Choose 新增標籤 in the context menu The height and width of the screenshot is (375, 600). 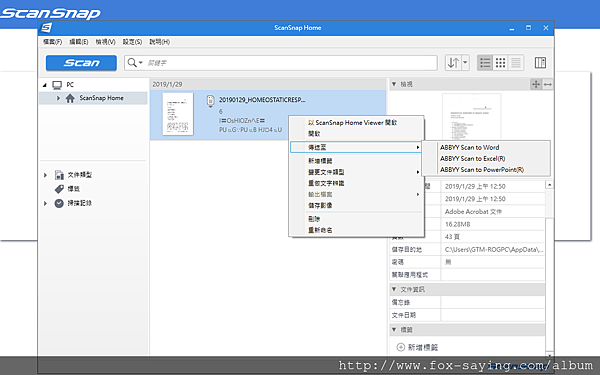click(320, 161)
